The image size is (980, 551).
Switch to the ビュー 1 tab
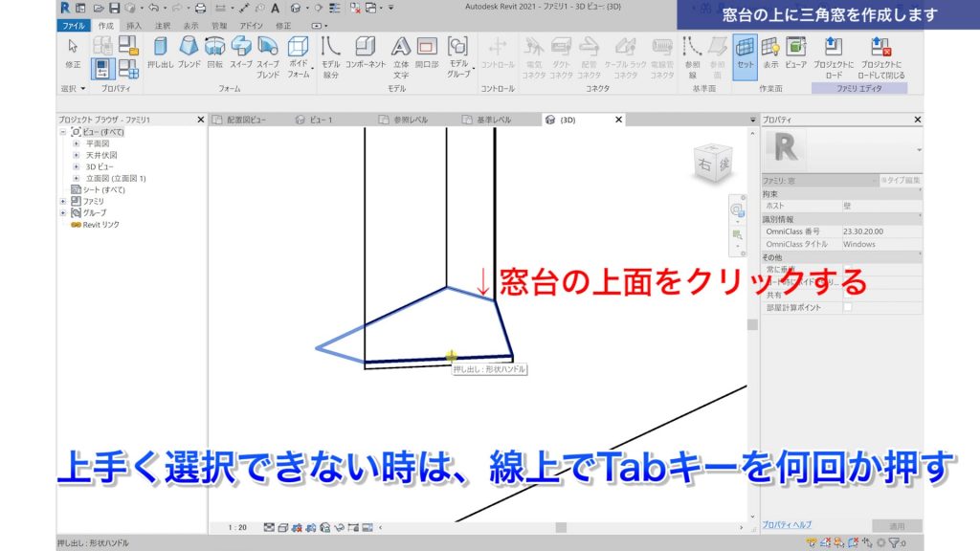[x=321, y=120]
